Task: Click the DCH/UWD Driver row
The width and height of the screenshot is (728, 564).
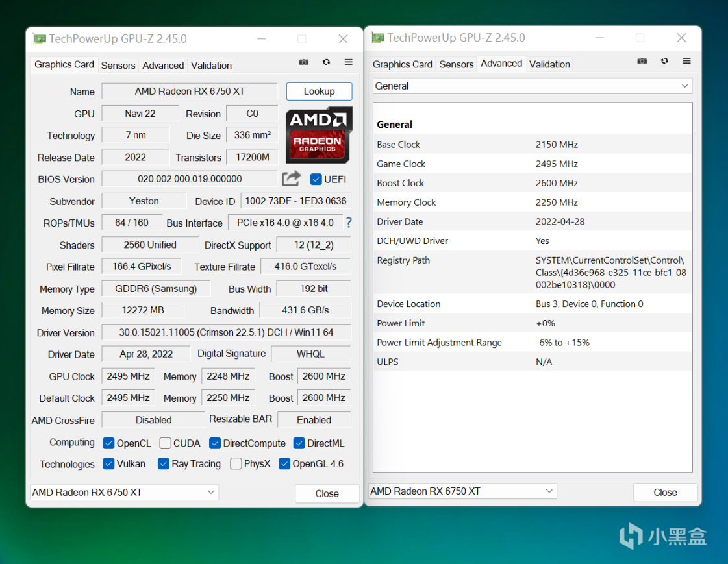Action: tap(533, 241)
